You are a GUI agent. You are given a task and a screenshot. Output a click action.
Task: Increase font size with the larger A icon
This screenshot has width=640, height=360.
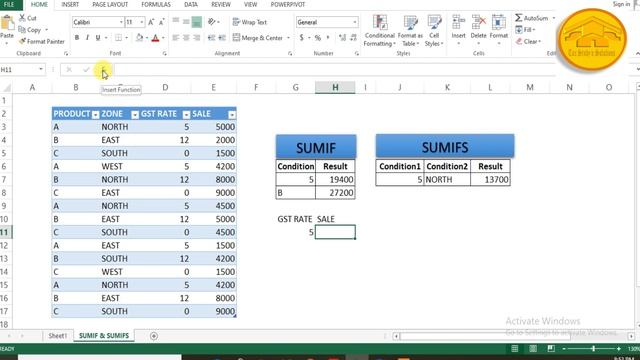(151, 22)
